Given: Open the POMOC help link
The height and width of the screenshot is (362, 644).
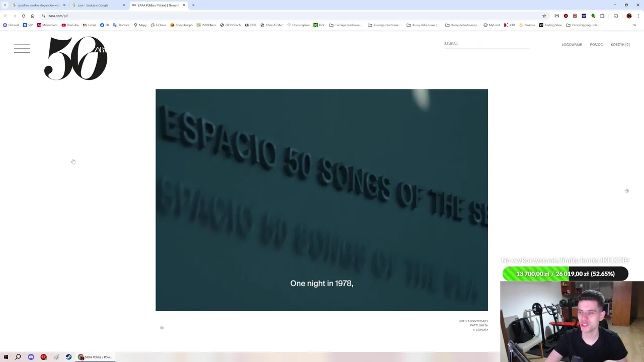Looking at the screenshot, I should 596,45.
